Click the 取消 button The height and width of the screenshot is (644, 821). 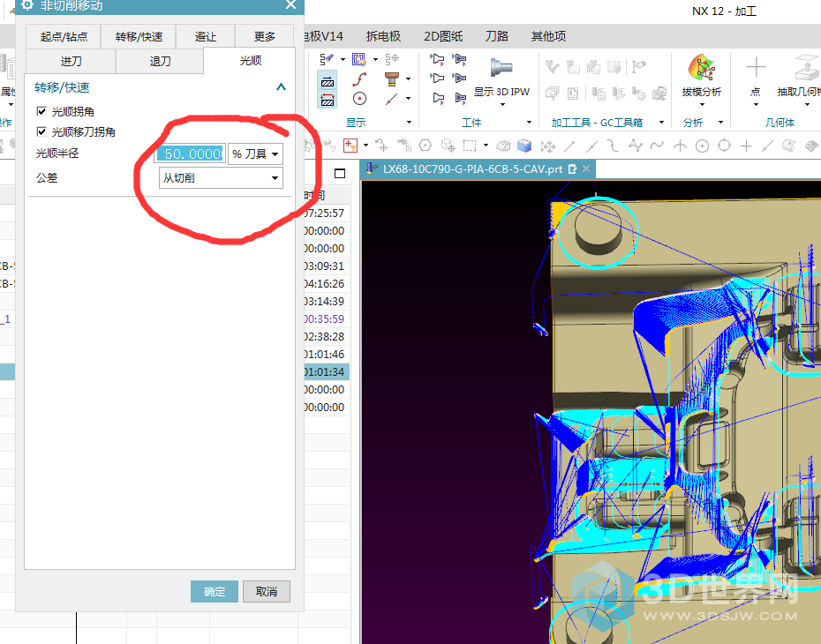click(266, 591)
